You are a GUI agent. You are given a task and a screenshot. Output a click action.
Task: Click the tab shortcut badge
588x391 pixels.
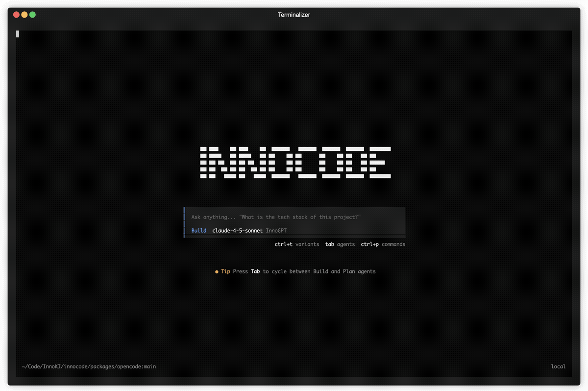329,244
